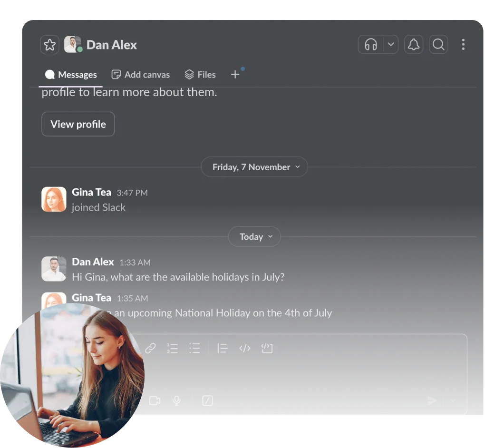Open the three-dot more options menu
Screen dimensions: 485x448
(463, 45)
